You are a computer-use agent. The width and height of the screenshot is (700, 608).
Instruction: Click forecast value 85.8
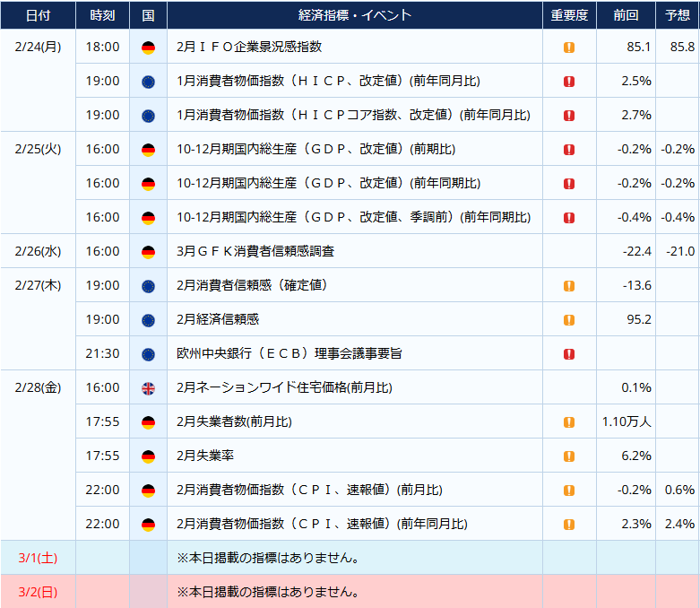pyautogui.click(x=682, y=47)
